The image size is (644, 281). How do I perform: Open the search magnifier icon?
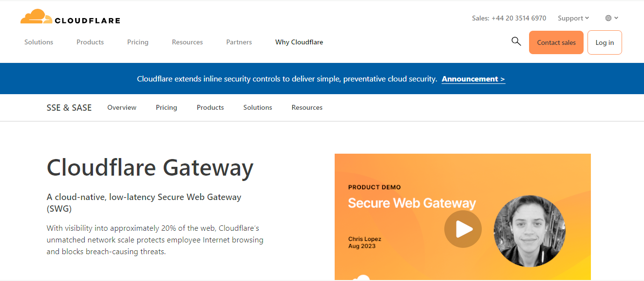[516, 41]
